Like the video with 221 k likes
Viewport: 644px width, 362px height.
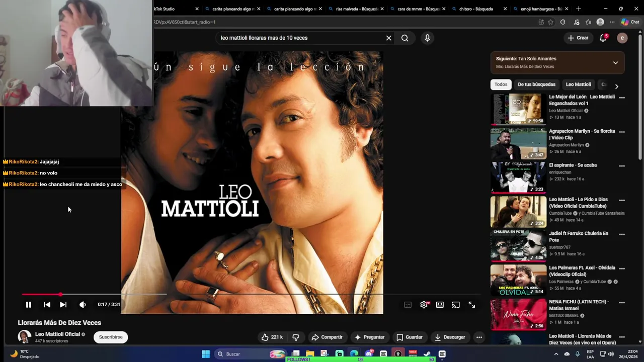tap(272, 337)
